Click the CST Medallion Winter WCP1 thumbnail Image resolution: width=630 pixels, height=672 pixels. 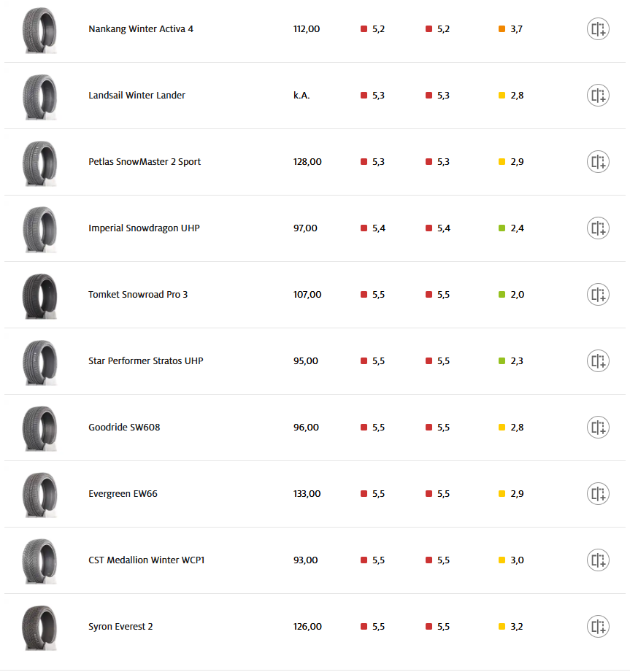pos(39,560)
